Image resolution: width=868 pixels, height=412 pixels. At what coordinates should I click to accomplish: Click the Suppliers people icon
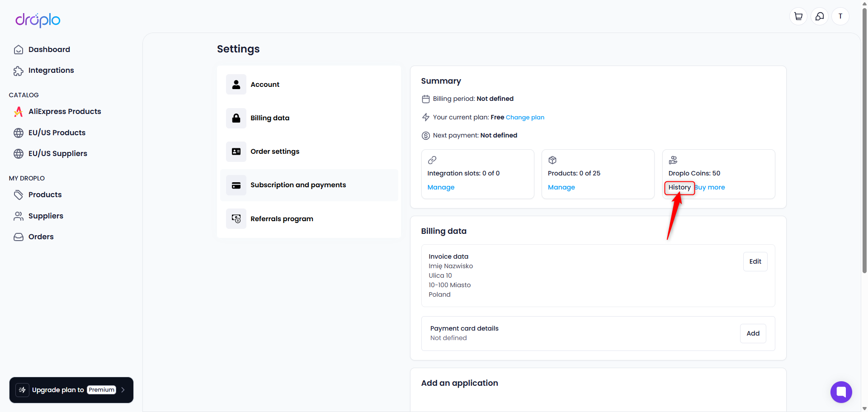click(x=19, y=216)
